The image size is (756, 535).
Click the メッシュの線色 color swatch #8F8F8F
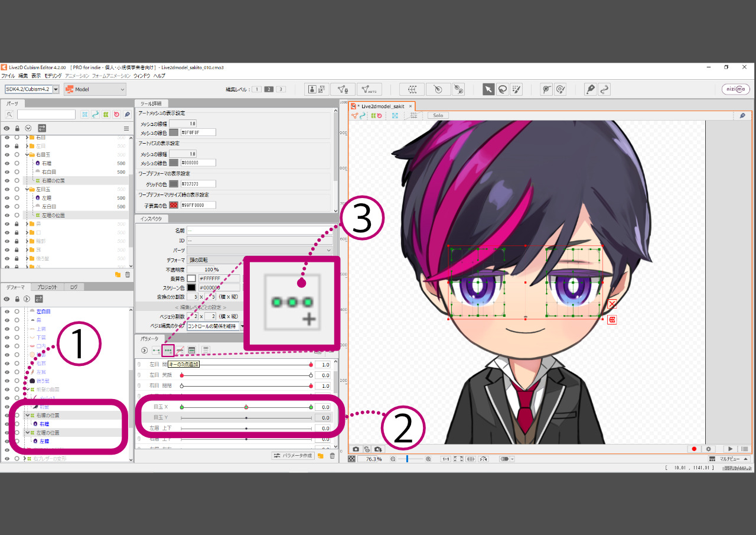pyautogui.click(x=174, y=132)
